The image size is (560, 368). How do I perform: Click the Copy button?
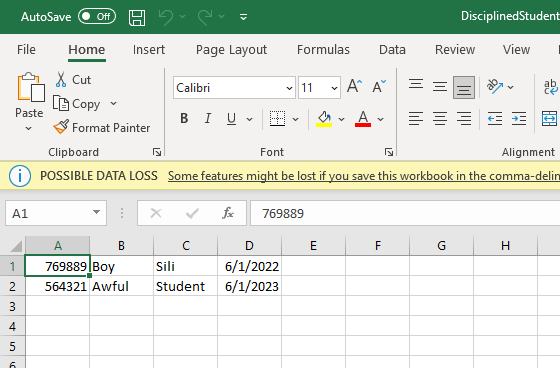tap(76, 104)
